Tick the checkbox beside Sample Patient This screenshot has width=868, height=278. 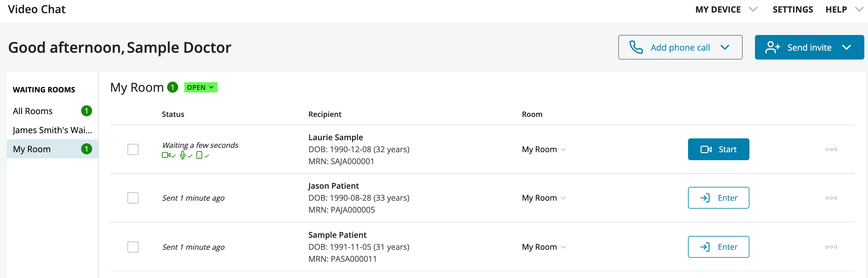[133, 247]
